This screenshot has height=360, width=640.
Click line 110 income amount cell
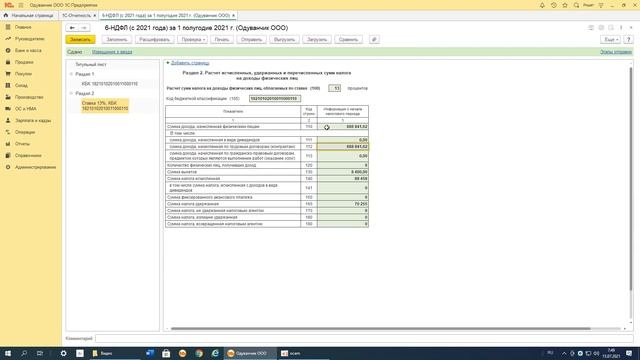(x=343, y=127)
